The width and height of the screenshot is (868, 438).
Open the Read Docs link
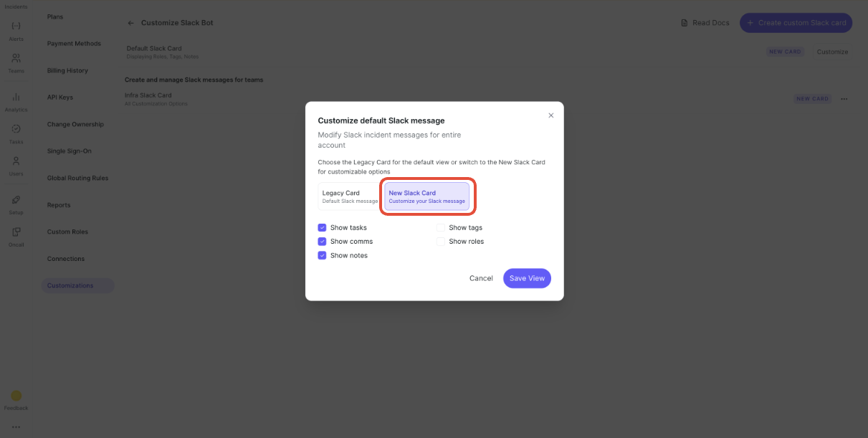(705, 23)
